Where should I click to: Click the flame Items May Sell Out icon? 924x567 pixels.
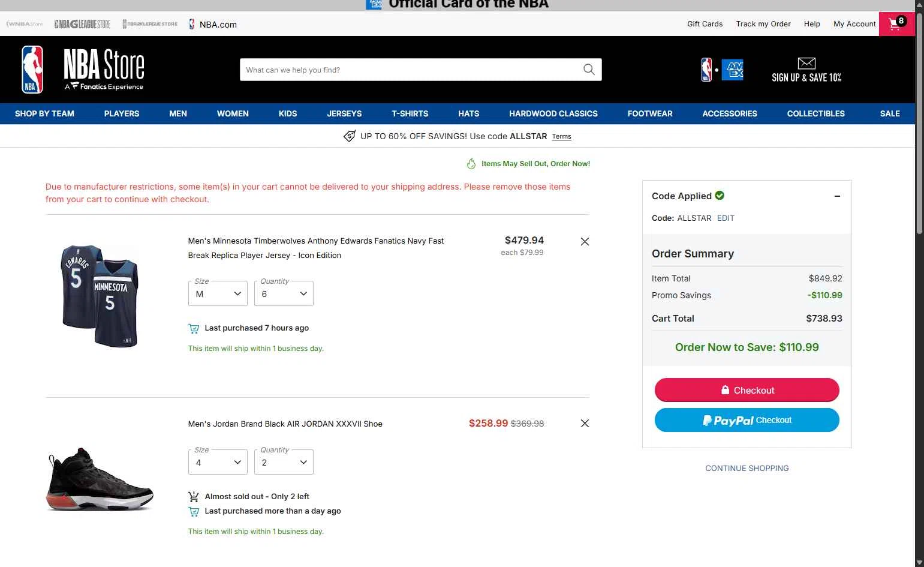coord(471,164)
